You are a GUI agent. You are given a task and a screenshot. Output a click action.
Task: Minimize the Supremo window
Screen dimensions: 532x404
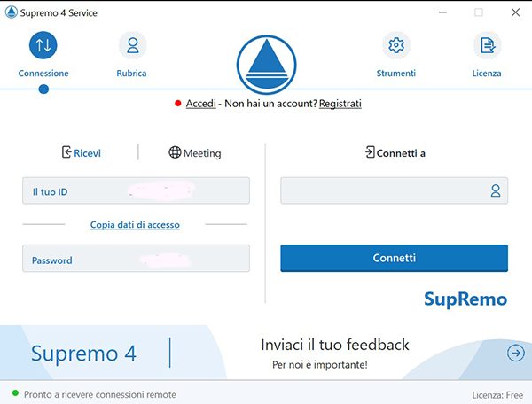442,12
